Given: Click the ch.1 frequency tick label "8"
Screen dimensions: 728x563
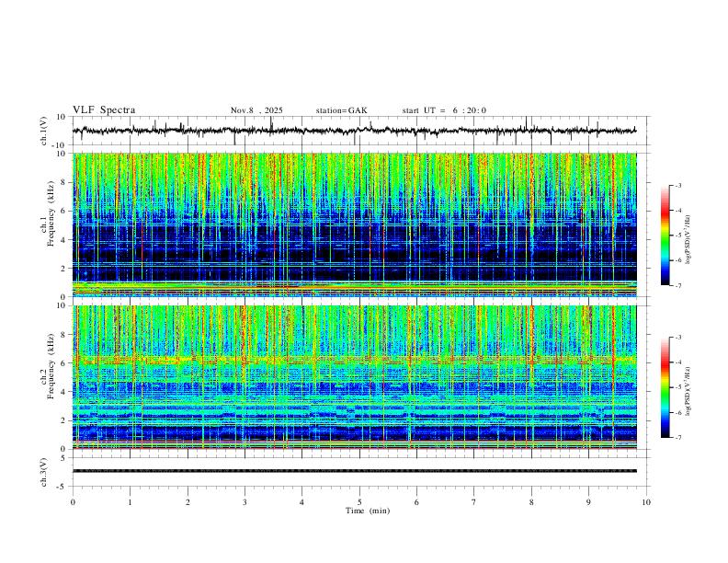Looking at the screenshot, I should click(64, 182).
